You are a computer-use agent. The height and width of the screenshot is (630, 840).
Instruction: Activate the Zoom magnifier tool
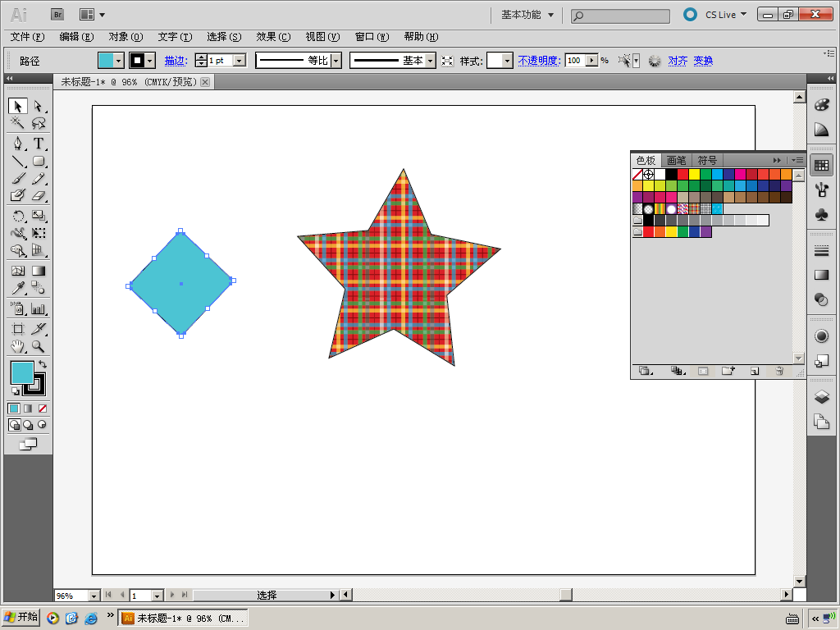coord(39,347)
